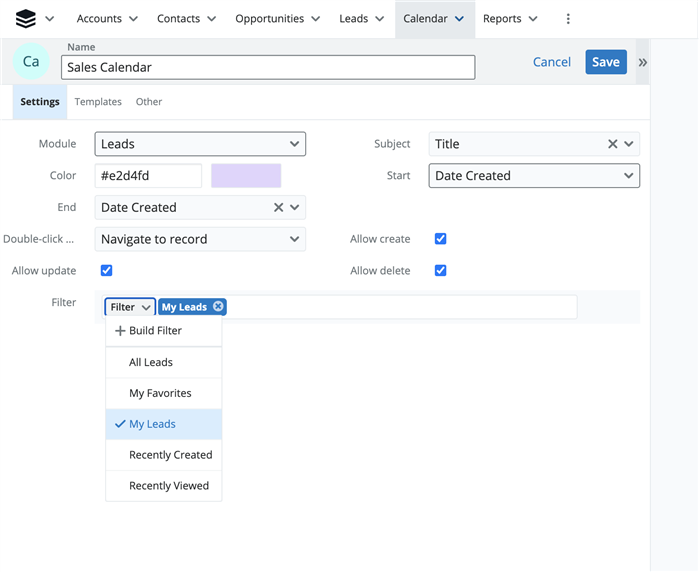Click the stacked layers app logo icon
Image resolution: width=699 pixels, height=572 pixels.
point(26,19)
